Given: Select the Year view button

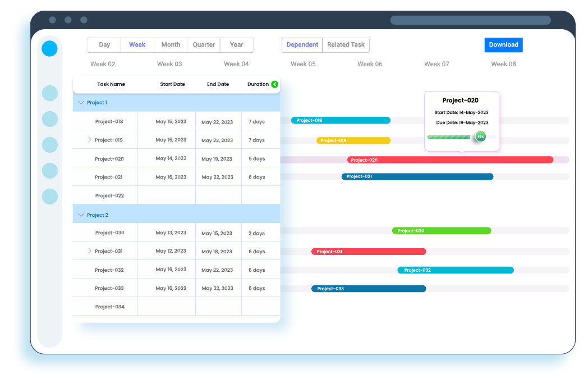Looking at the screenshot, I should click(236, 44).
